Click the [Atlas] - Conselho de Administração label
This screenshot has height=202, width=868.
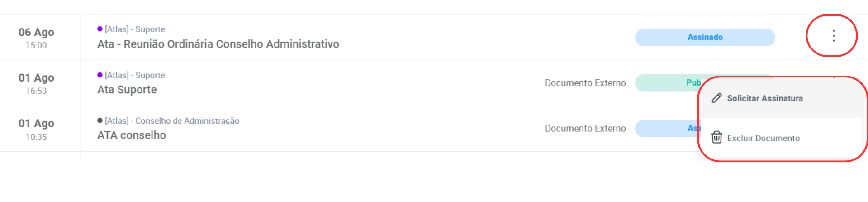(x=172, y=121)
